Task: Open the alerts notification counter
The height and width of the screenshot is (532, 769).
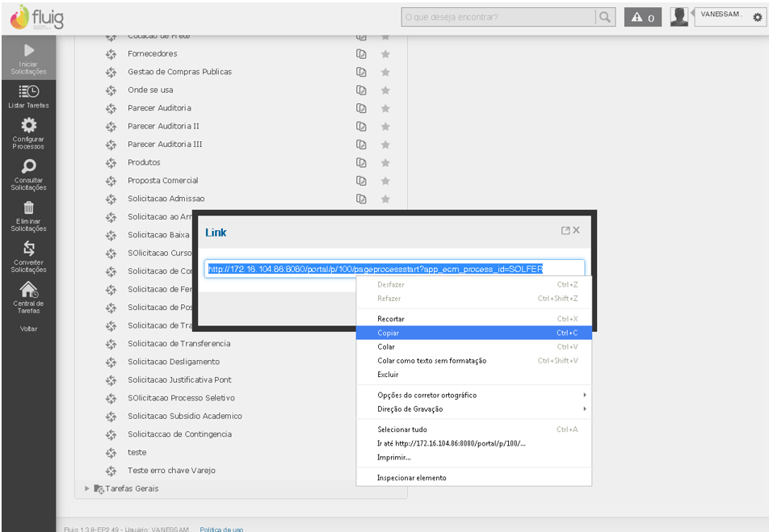Action: 643,17
